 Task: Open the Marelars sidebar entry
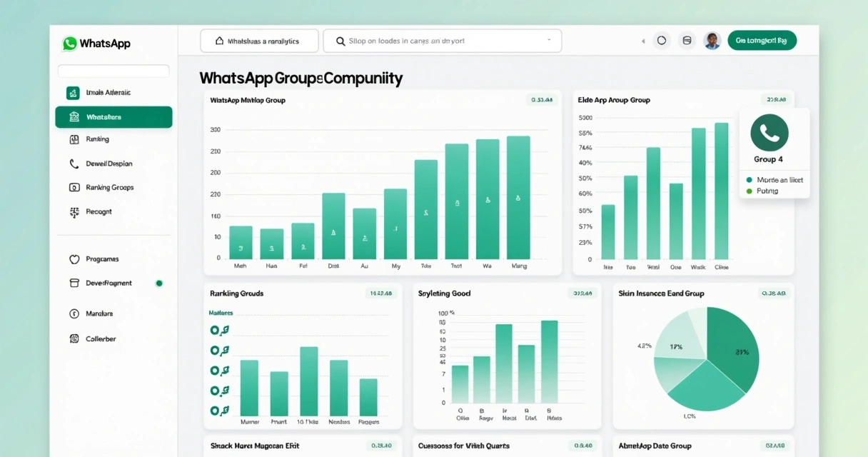tap(99, 313)
